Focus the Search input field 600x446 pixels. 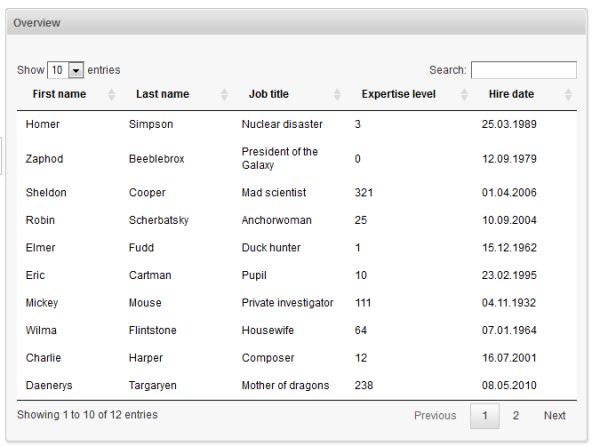[523, 70]
